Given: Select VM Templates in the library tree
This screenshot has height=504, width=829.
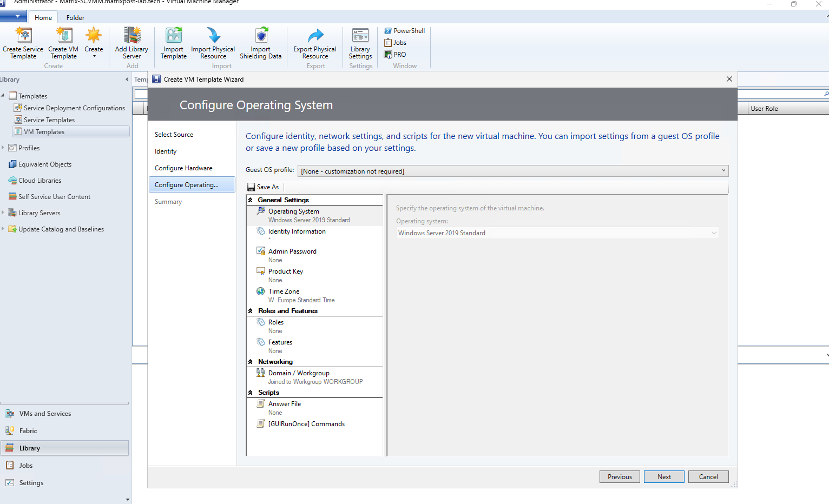Looking at the screenshot, I should 71,132.
